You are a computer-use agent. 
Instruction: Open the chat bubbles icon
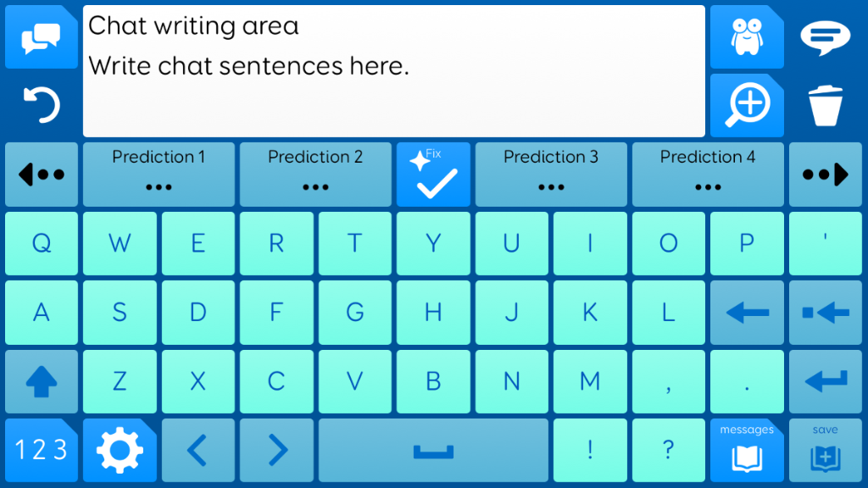42,37
